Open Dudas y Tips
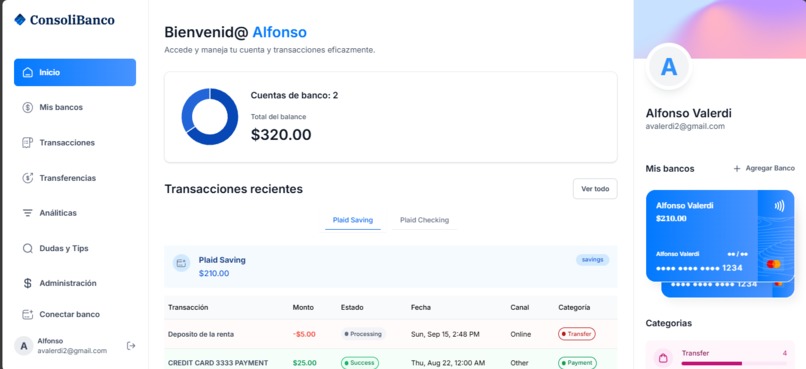The image size is (806, 369). tap(75, 248)
